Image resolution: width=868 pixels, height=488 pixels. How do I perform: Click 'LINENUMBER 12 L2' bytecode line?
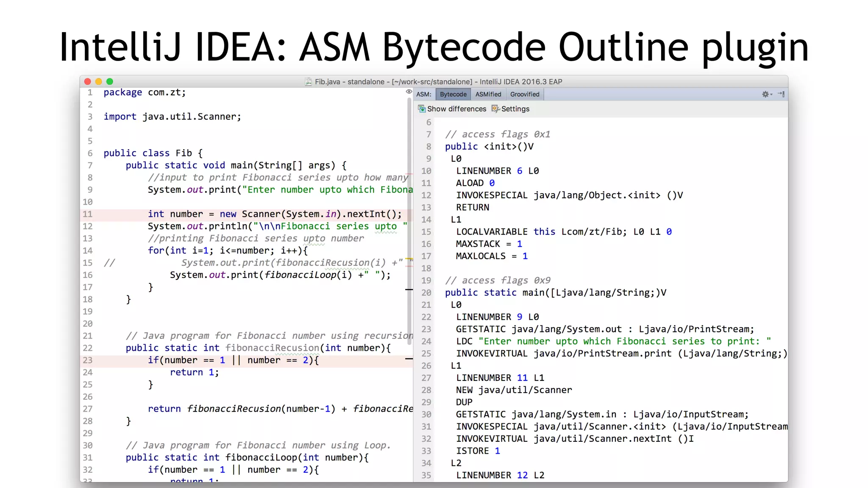tap(500, 475)
